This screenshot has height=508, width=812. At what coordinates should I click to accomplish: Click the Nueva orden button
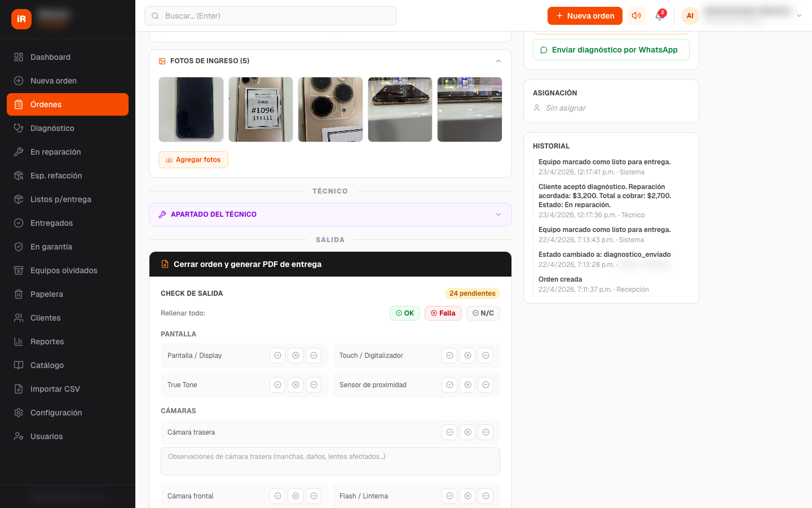click(585, 16)
